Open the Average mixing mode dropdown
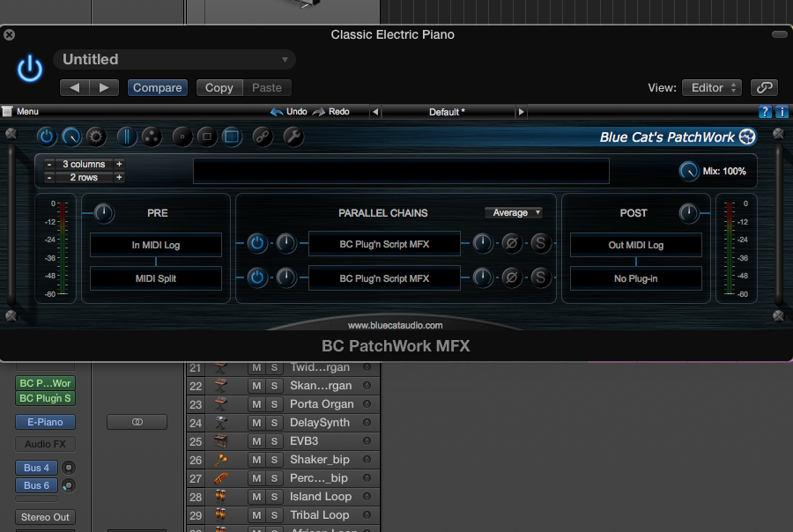This screenshot has height=532, width=793. [x=514, y=213]
